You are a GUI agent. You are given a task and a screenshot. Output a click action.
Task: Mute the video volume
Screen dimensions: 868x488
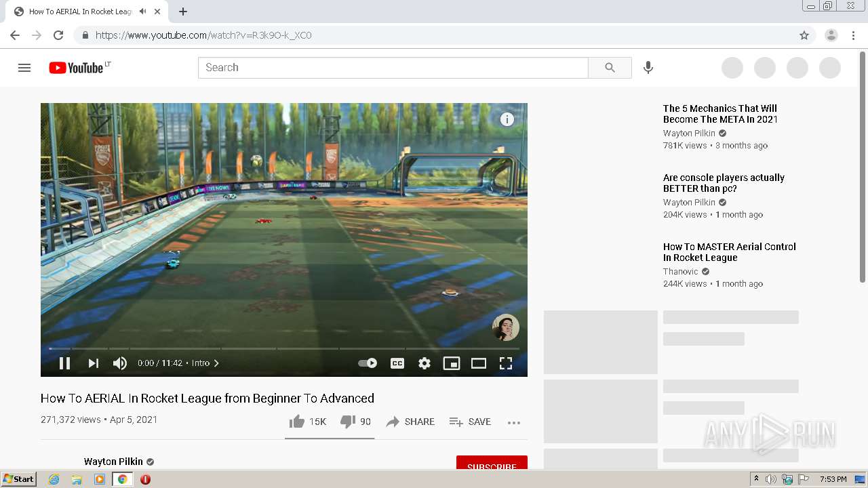click(x=120, y=363)
